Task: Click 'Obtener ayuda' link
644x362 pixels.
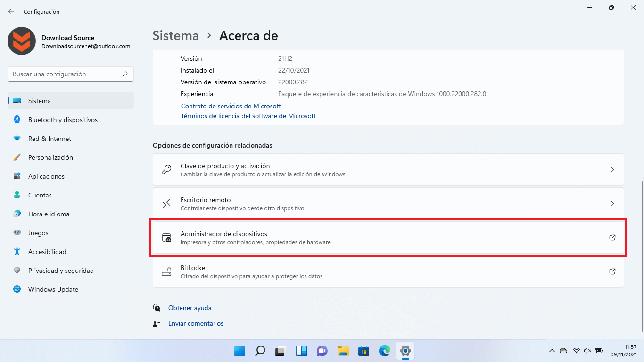Action: pos(190,308)
